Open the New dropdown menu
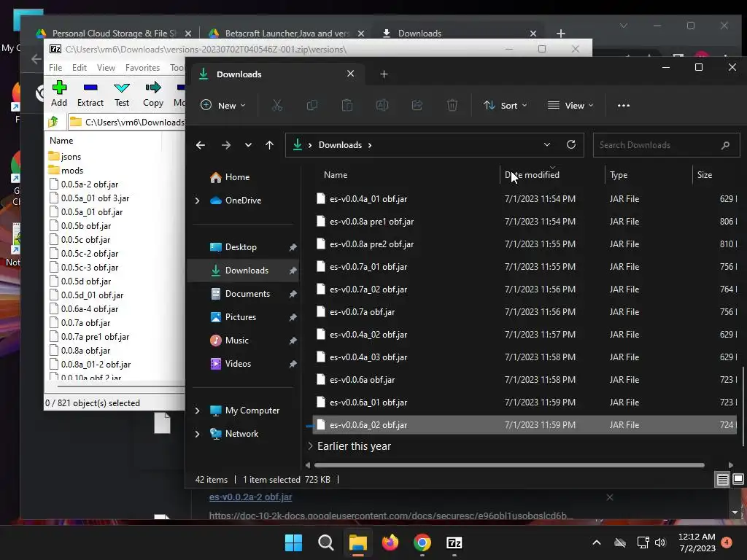 [223, 105]
